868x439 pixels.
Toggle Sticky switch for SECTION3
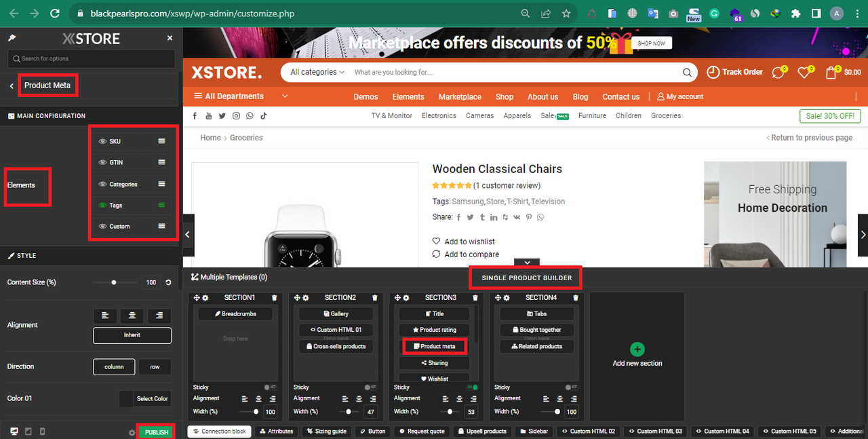pos(472,387)
